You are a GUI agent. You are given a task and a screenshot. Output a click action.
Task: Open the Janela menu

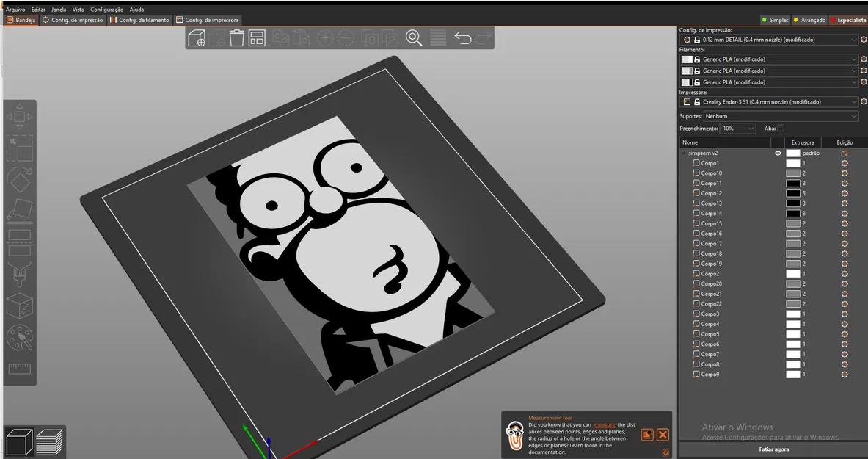[x=59, y=10]
